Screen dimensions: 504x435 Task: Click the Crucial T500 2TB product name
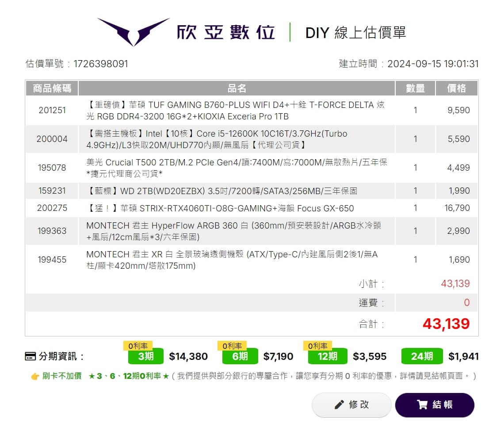(x=237, y=168)
